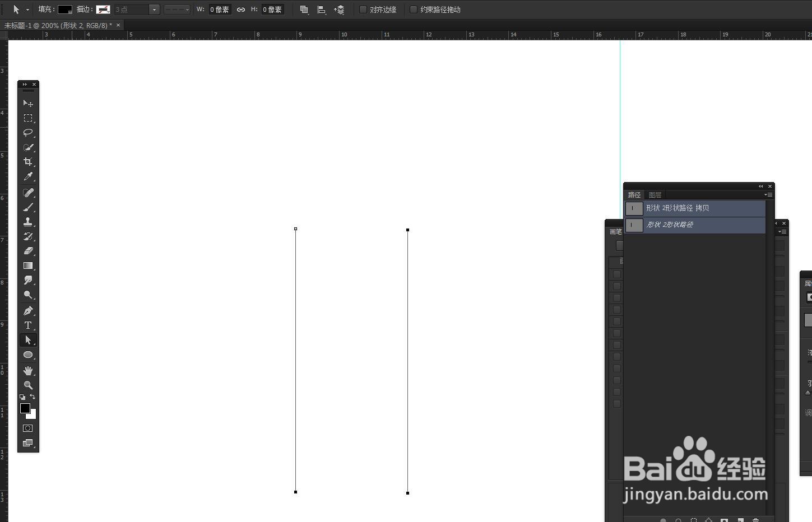812x522 pixels.
Task: Select the Hand tool
Action: [x=28, y=371]
